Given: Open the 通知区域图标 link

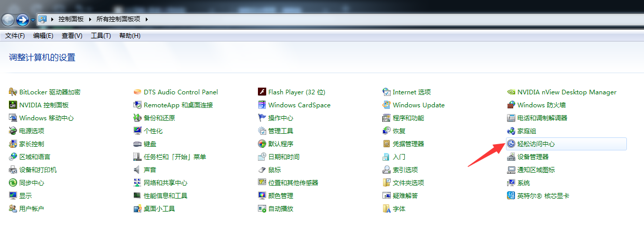Looking at the screenshot, I should pyautogui.click(x=536, y=170).
